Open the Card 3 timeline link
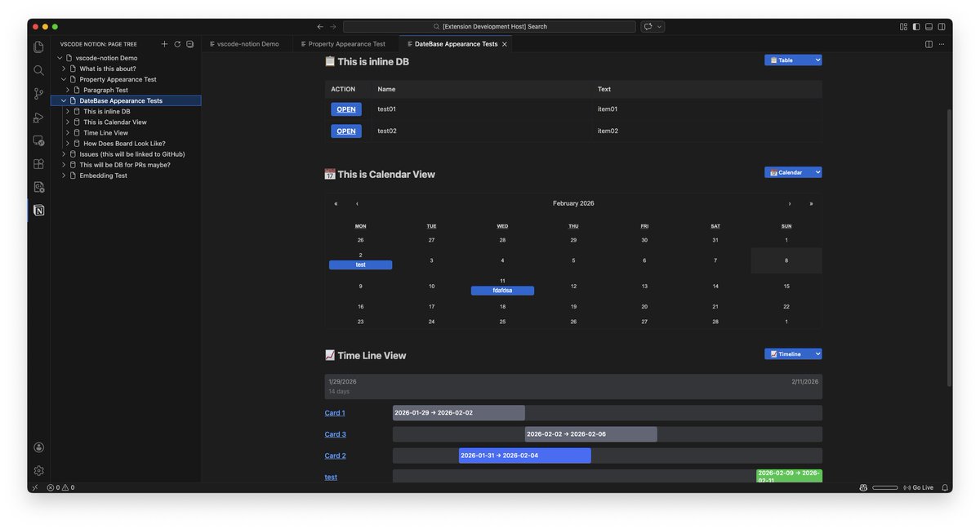 [x=336, y=434]
